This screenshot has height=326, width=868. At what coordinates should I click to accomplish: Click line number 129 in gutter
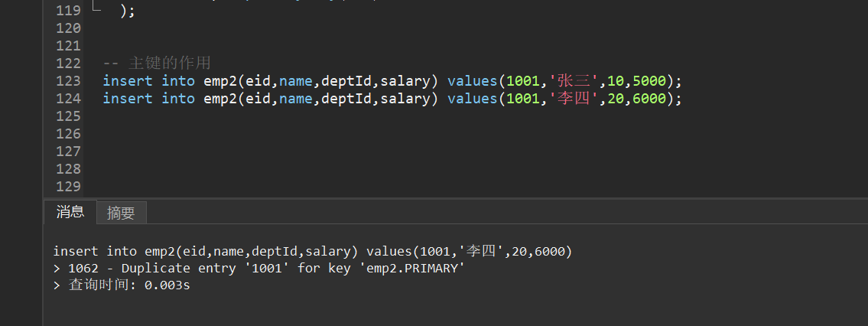(x=68, y=187)
